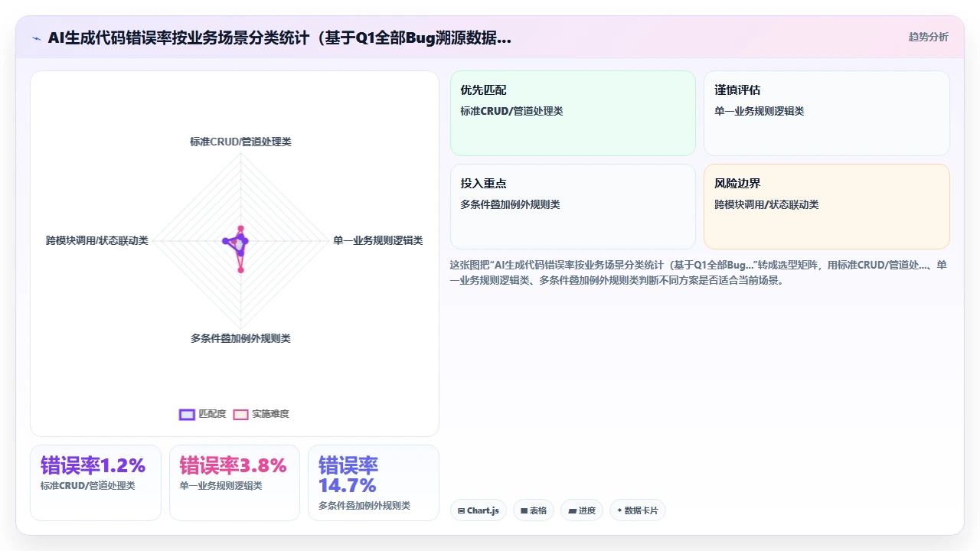
Task: Click the pink 实施难度 legend swatch
Action: [x=241, y=414]
